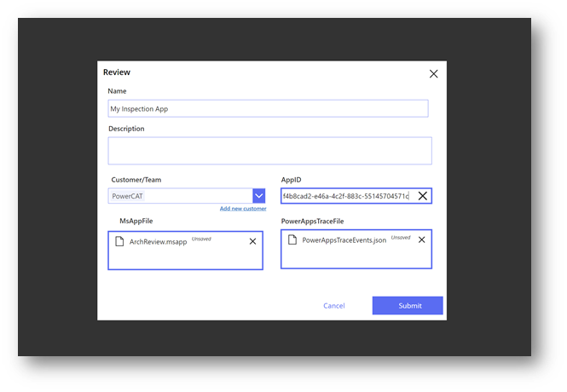Click the file icon beside ArchReview.msapp

click(x=120, y=242)
